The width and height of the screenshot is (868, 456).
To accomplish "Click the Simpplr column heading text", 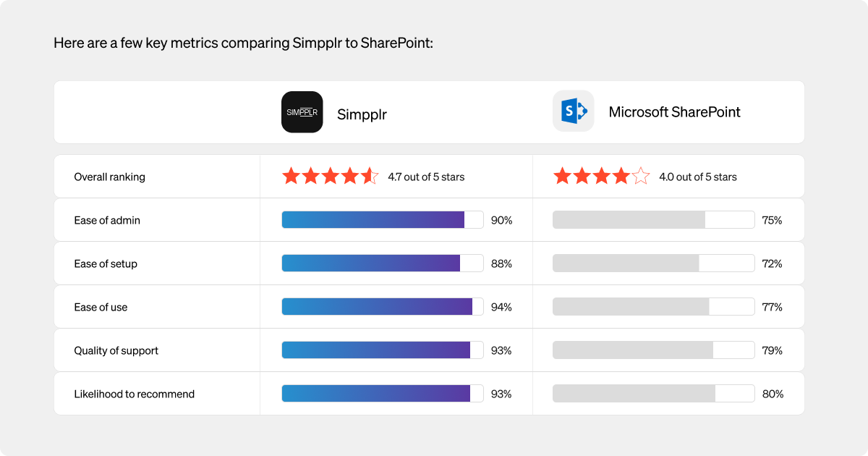I will click(x=362, y=114).
